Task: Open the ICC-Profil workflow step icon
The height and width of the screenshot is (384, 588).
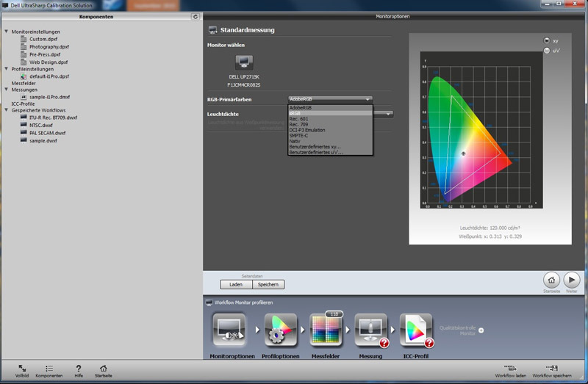Action: pos(416,330)
